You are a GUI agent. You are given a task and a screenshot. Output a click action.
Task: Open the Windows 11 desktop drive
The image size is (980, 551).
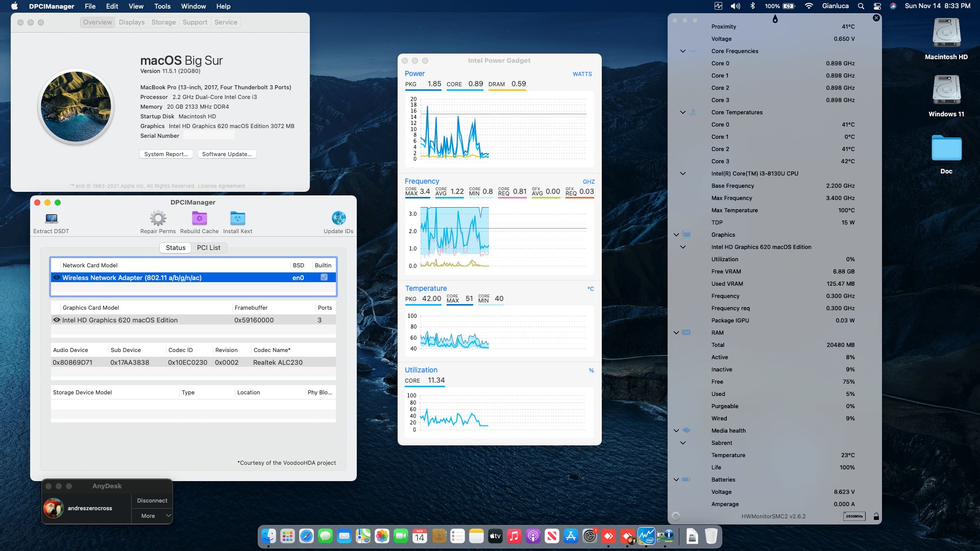[x=946, y=96]
